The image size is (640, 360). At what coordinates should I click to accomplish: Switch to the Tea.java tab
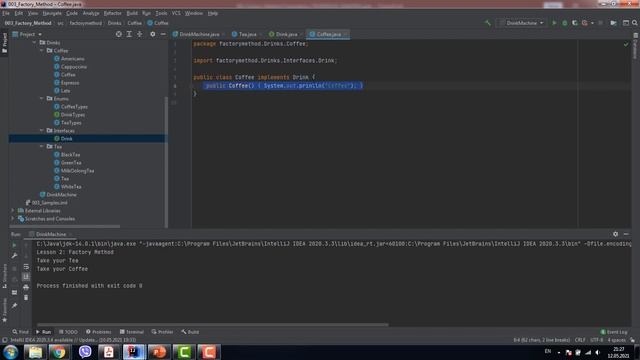(x=246, y=34)
